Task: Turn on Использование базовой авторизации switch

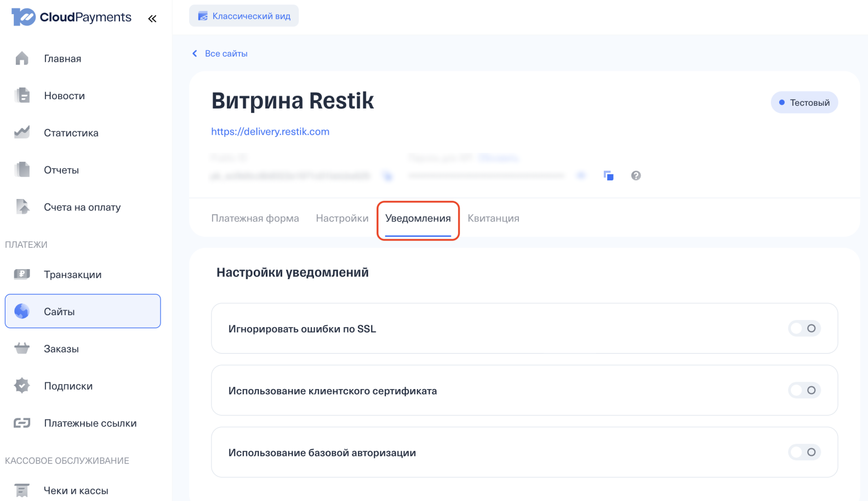Action: (804, 452)
